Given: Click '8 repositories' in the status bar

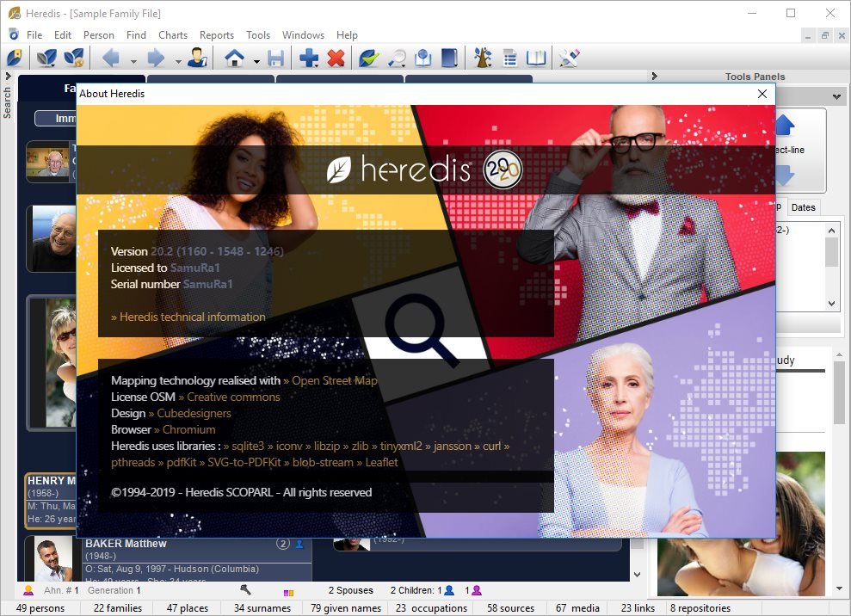Looking at the screenshot, I should (700, 608).
